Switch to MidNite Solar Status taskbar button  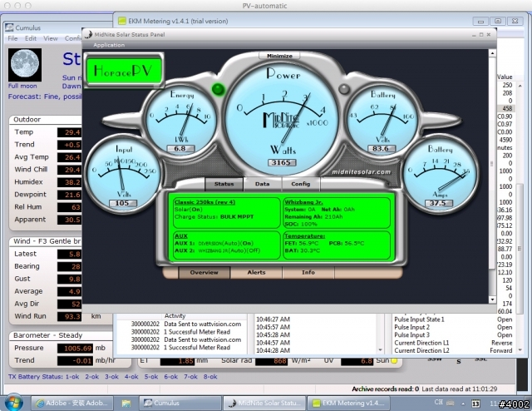(264, 404)
